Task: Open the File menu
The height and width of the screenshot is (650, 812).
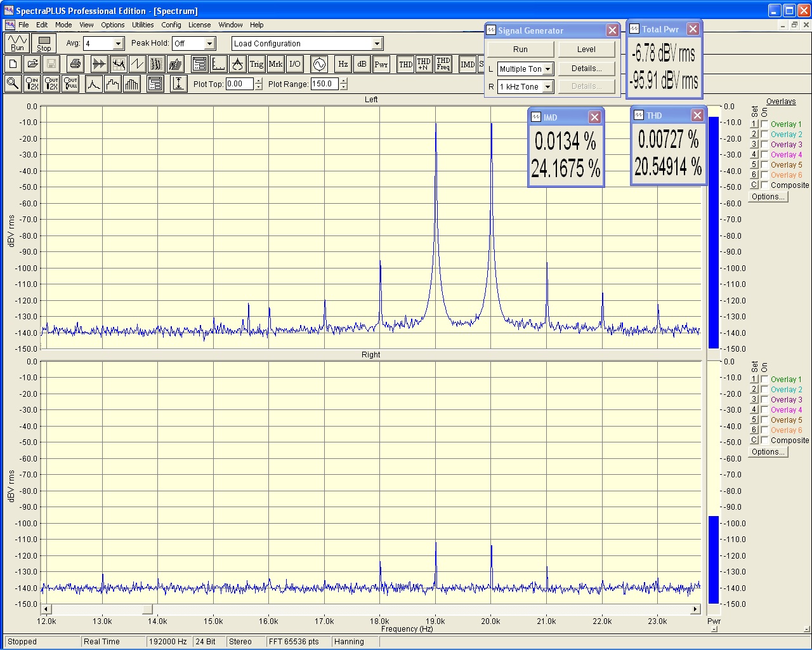Action: 23,25
